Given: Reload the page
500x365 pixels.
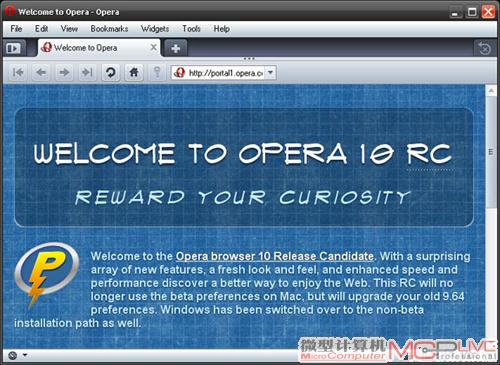Looking at the screenshot, I should [111, 72].
